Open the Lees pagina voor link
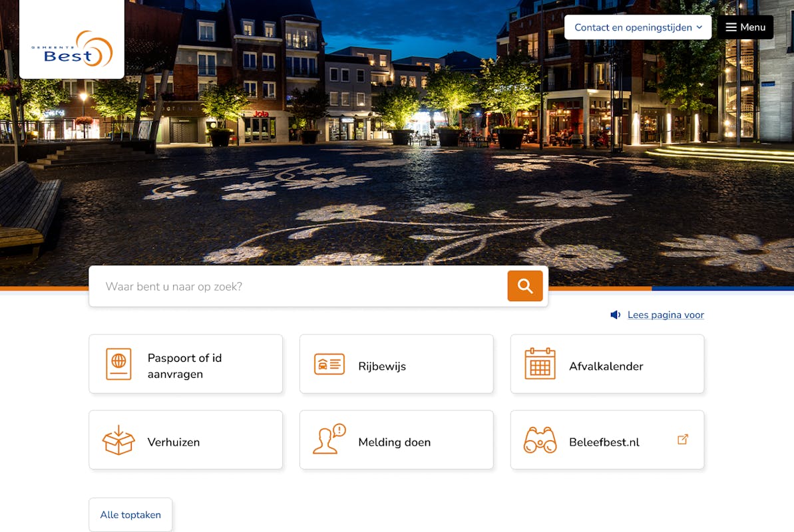This screenshot has height=532, width=794. pyautogui.click(x=666, y=315)
